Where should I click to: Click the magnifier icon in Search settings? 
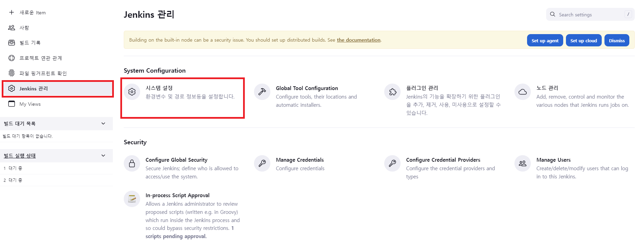tap(553, 14)
